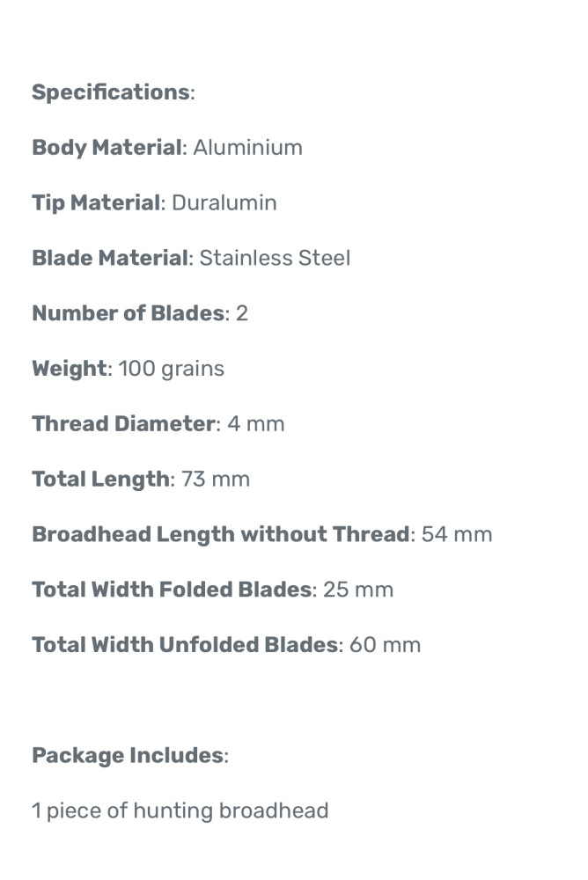588x880 pixels.
Task: Select Total Width Unfolded Blades label
Action: [185, 645]
